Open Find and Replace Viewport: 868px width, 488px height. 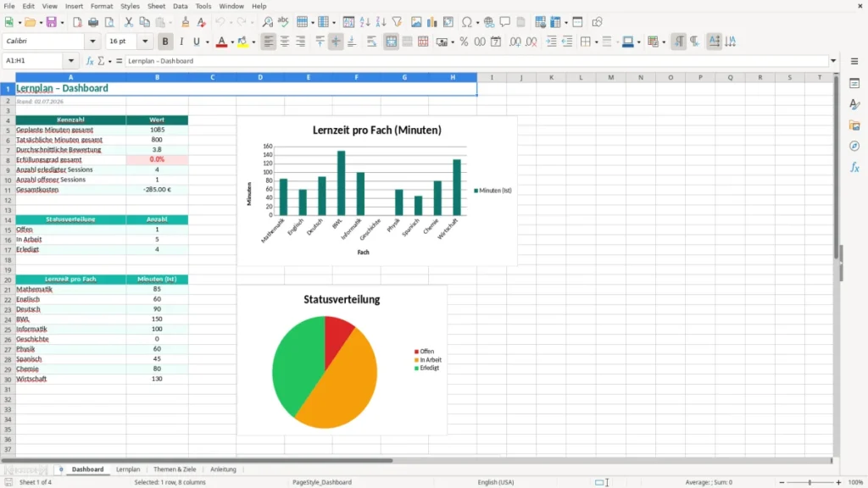(x=267, y=22)
